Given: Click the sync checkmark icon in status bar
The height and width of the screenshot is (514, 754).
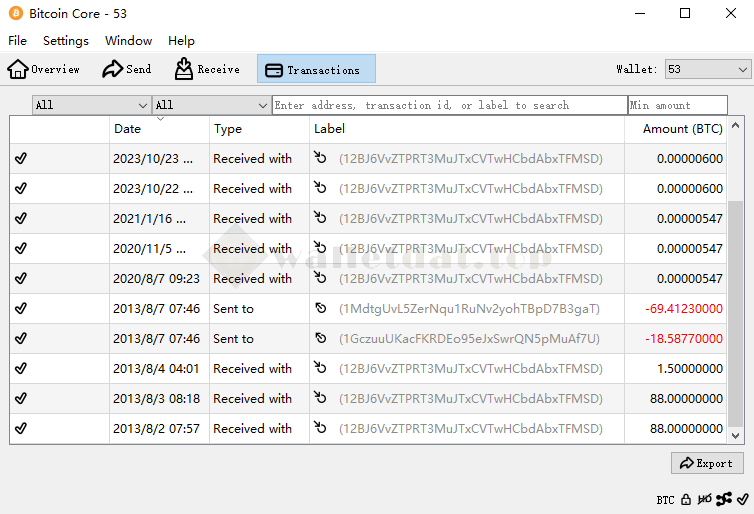Looking at the screenshot, I should coord(741,499).
